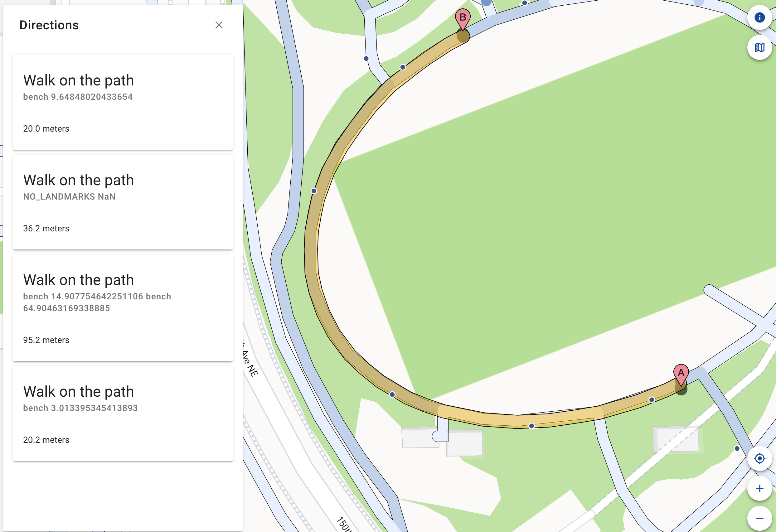Click the '36.2 meters' distance text
The image size is (776, 532).
point(46,229)
